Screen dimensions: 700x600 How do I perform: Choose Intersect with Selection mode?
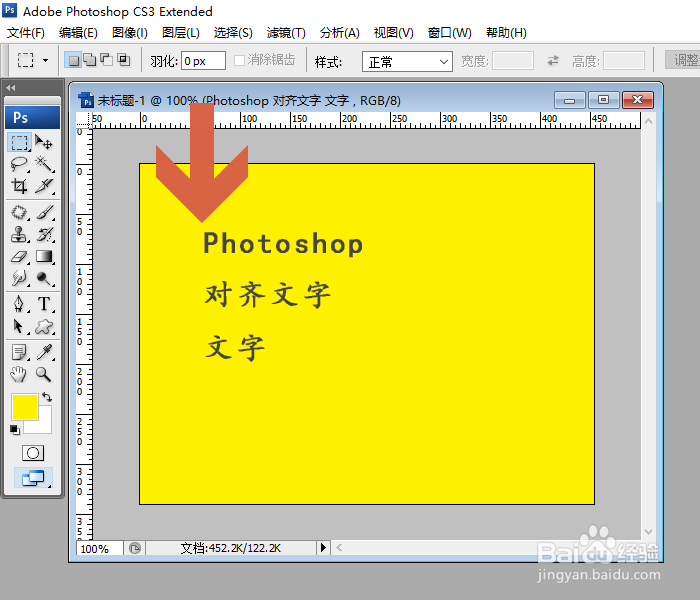124,60
